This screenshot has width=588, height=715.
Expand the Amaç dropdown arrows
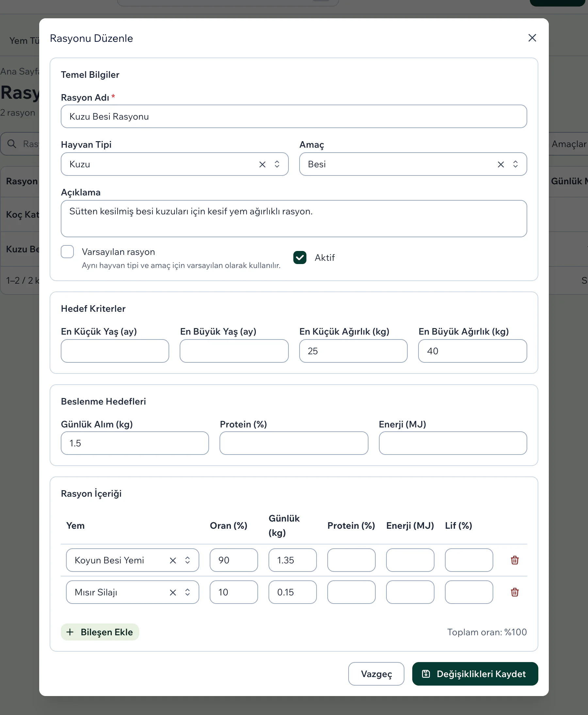click(x=515, y=164)
